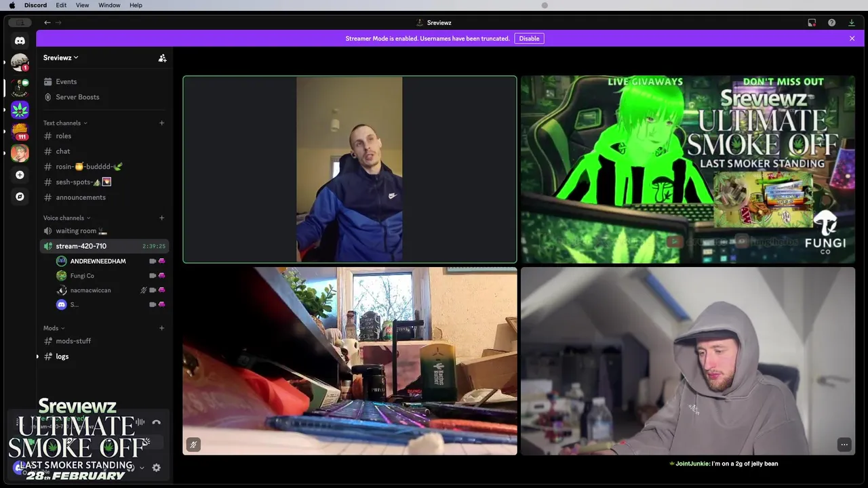Open Discord home direct messages icon
This screenshot has height=488, width=868.
[x=20, y=41]
